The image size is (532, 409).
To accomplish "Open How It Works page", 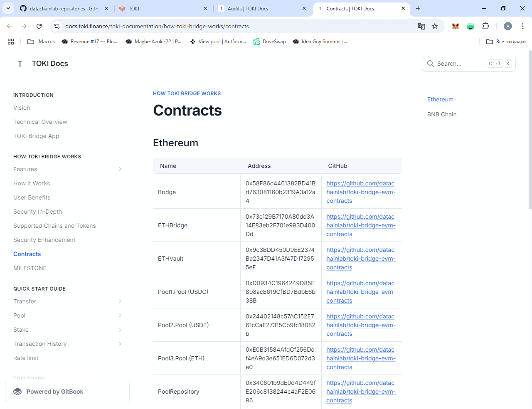I will [x=32, y=183].
